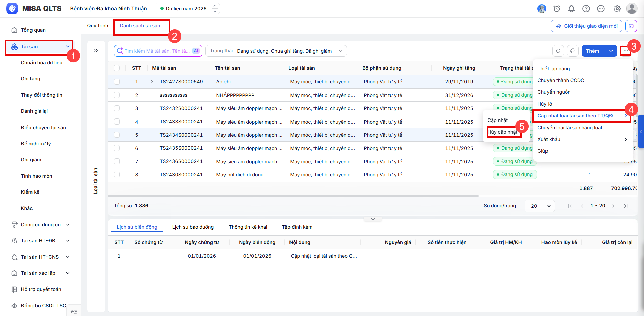
Task: Switch to Lịch sử bảo dưỡng tab
Action: (x=193, y=227)
